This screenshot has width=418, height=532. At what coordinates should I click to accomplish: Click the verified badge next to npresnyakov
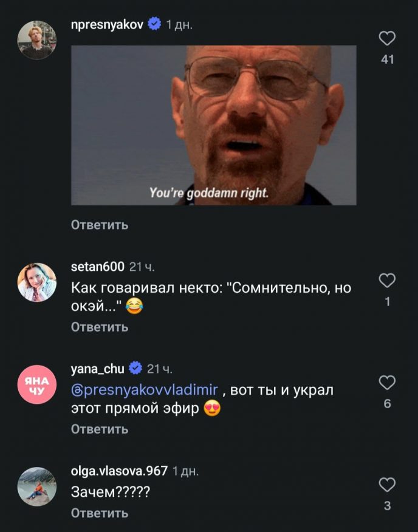point(154,24)
